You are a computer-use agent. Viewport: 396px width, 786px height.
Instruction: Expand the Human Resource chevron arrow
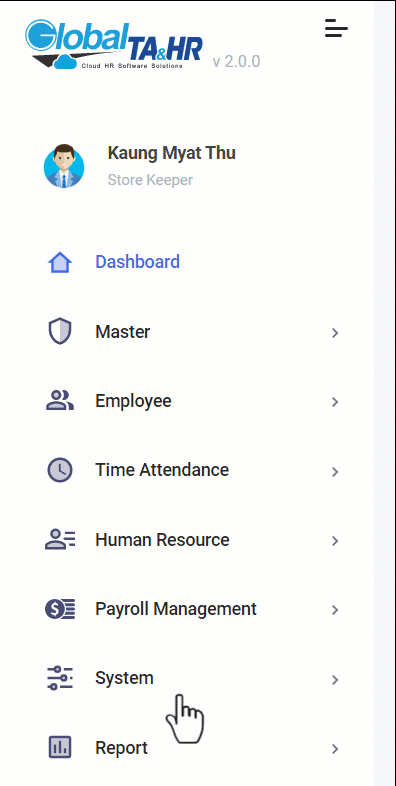[x=335, y=541]
